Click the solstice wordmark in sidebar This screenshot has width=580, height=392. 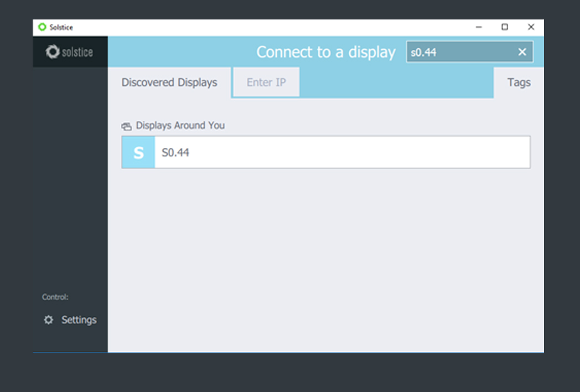(x=77, y=53)
